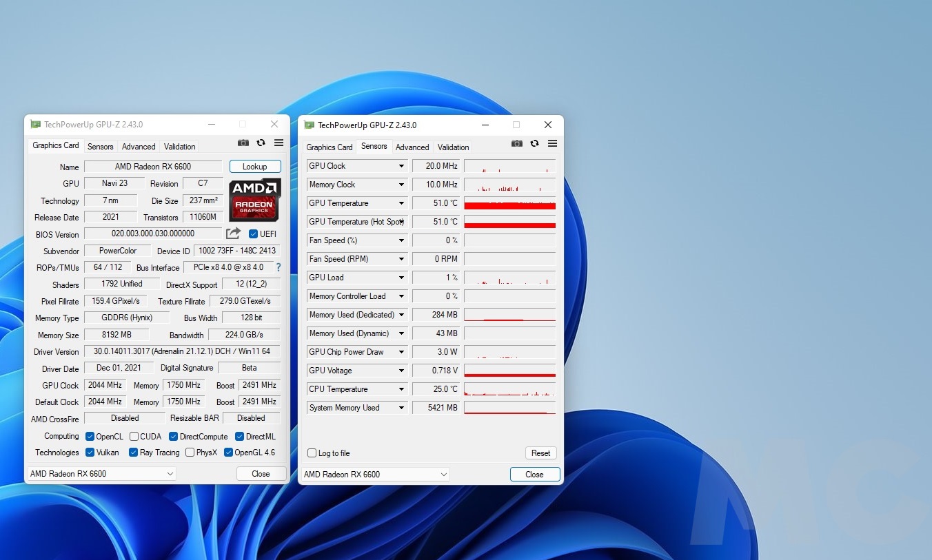932x560 pixels.
Task: Click the Device ID field value
Action: coord(237,251)
